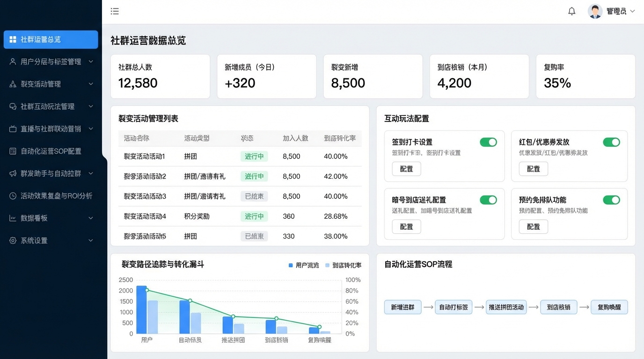This screenshot has width=644, height=359.
Task: Click the 用户分层与标签管理 person icon
Action: click(13, 62)
